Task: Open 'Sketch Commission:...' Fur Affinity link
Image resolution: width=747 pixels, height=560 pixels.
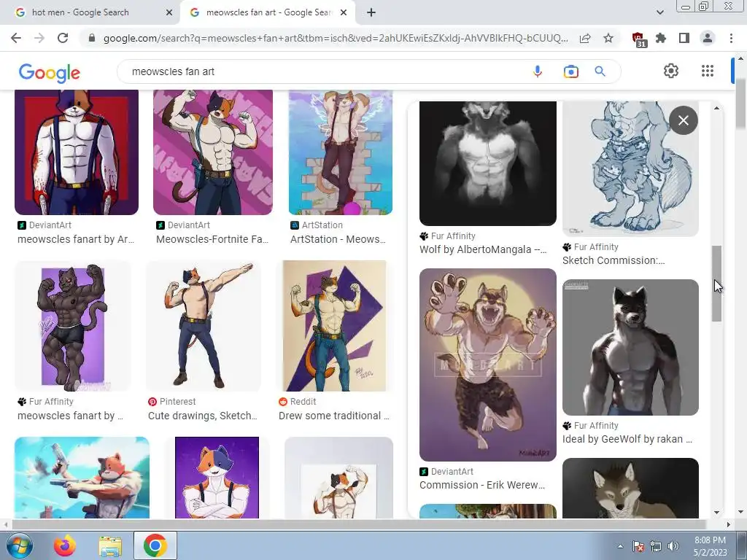Action: (x=613, y=260)
